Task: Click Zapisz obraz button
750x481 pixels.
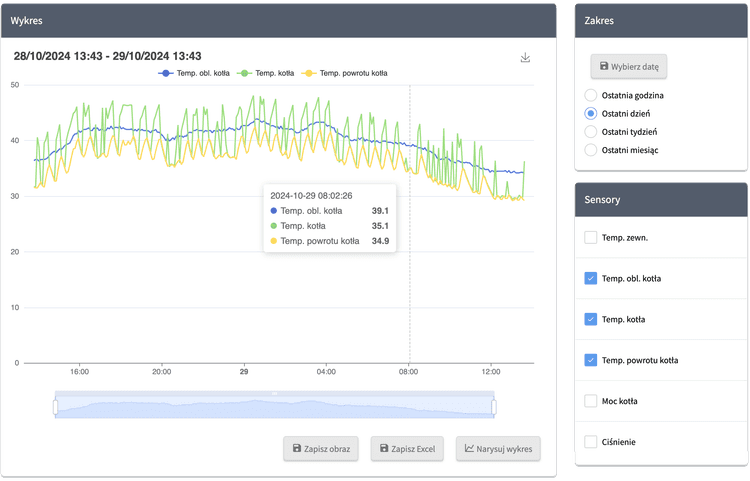Action: tap(321, 449)
